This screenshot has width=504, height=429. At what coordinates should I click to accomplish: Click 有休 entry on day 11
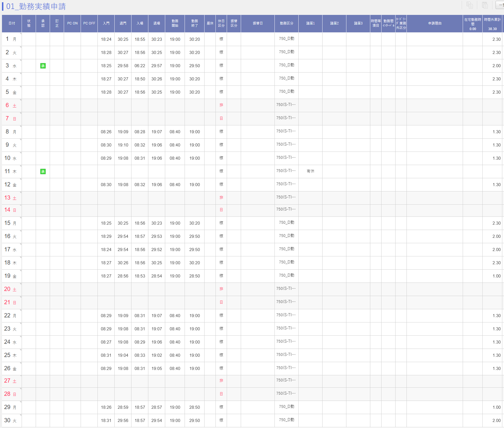(310, 171)
